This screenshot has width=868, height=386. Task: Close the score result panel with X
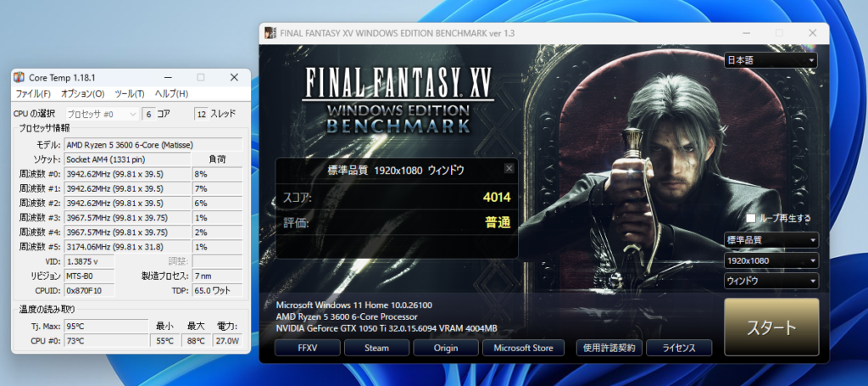[x=509, y=168]
